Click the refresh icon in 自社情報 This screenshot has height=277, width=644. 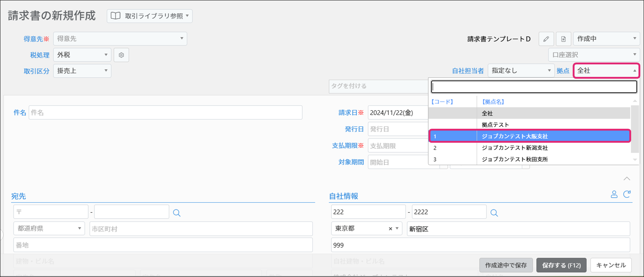[627, 194]
